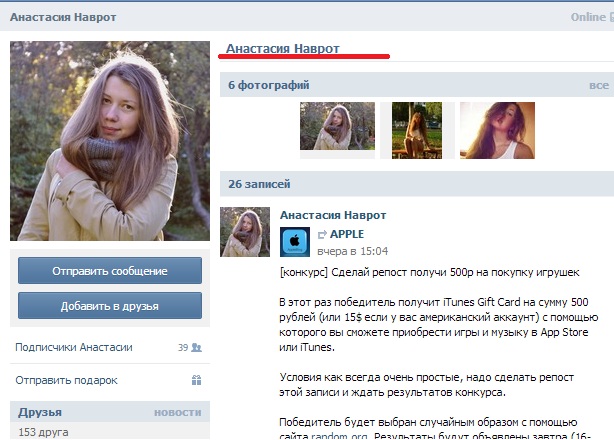Click the paragraph beginning 'В этот раз победитель'
The height and width of the screenshot is (440, 614).
click(x=439, y=325)
